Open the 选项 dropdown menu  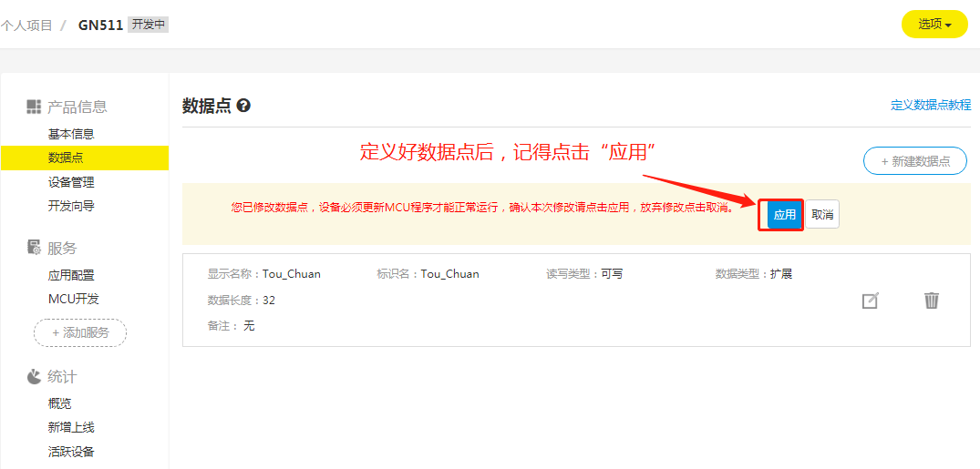(x=934, y=25)
